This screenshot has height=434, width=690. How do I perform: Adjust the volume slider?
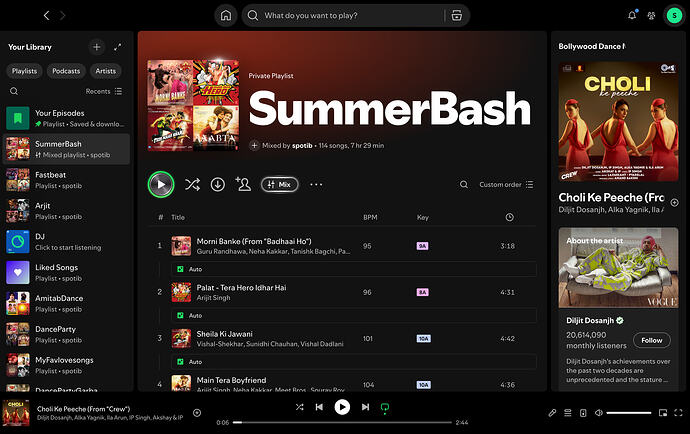coord(628,413)
